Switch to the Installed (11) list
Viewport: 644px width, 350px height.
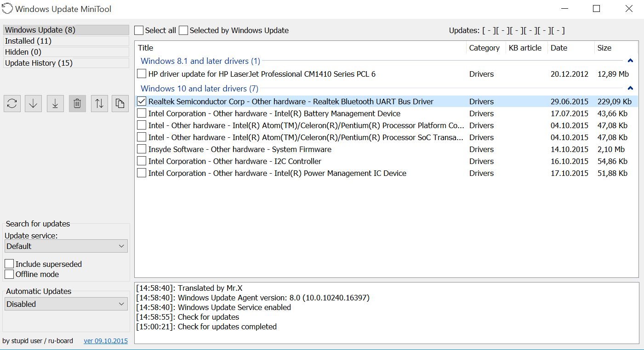click(66, 41)
